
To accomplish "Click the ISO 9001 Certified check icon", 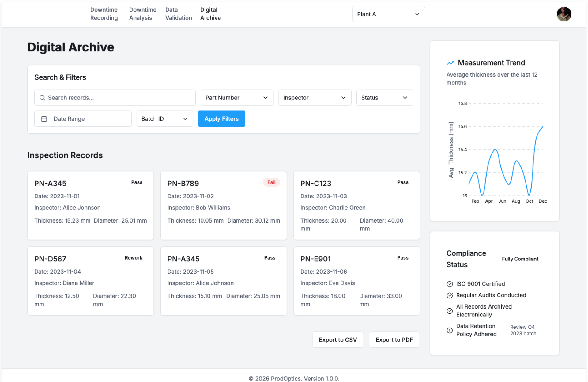I will [450, 284].
